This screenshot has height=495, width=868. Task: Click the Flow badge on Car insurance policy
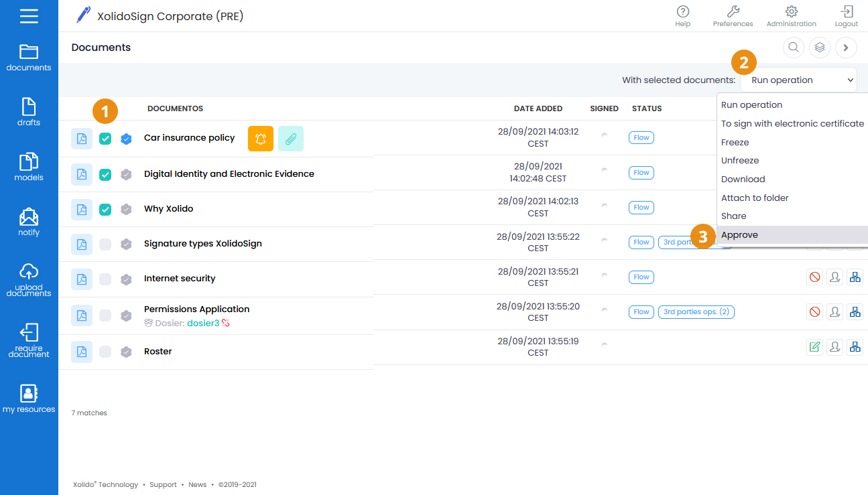[641, 137]
